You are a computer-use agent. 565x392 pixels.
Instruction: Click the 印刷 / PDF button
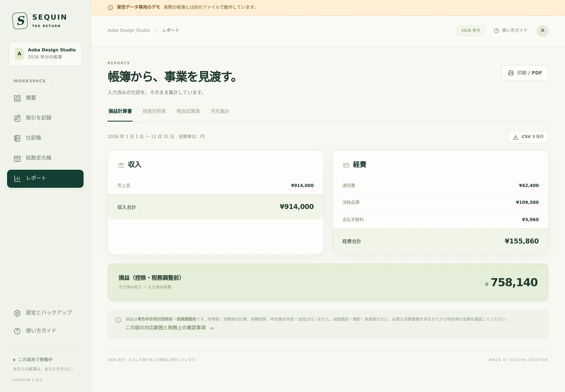click(525, 73)
